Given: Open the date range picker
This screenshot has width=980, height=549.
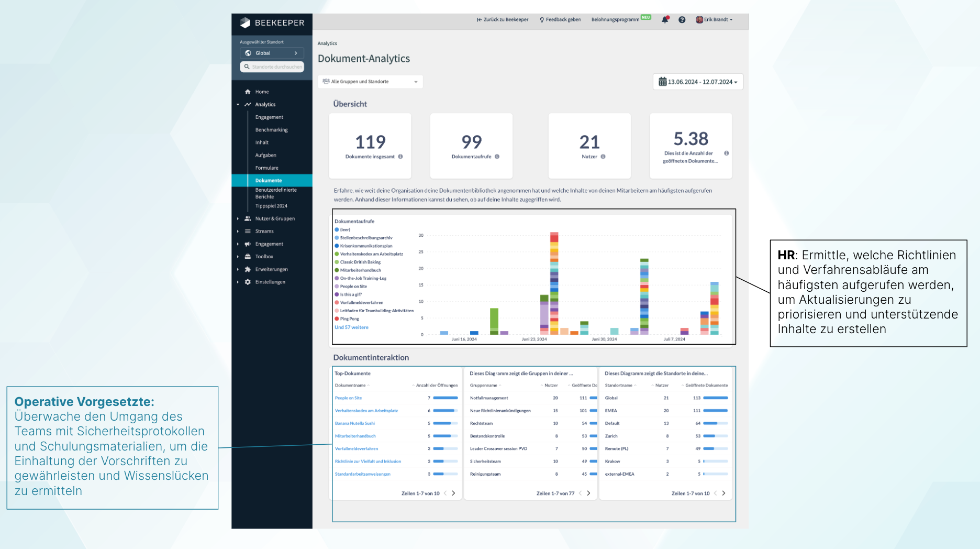Looking at the screenshot, I should tap(697, 82).
